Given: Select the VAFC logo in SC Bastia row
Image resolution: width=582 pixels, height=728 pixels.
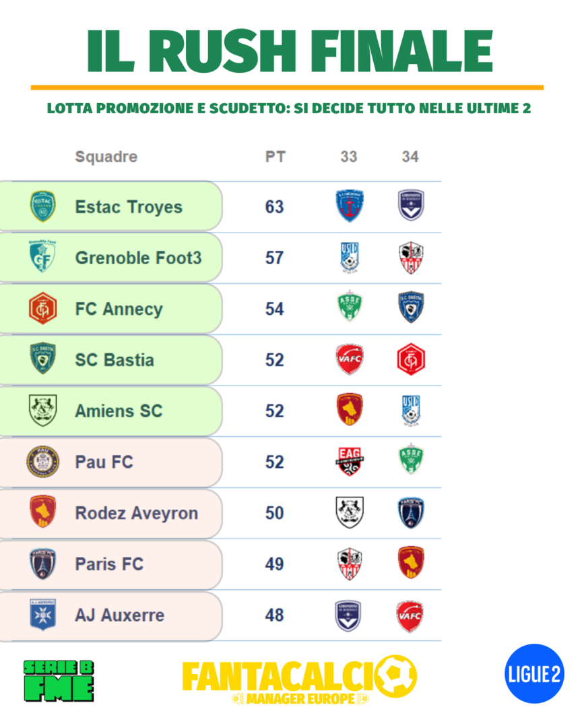Looking at the screenshot, I should 349,359.
